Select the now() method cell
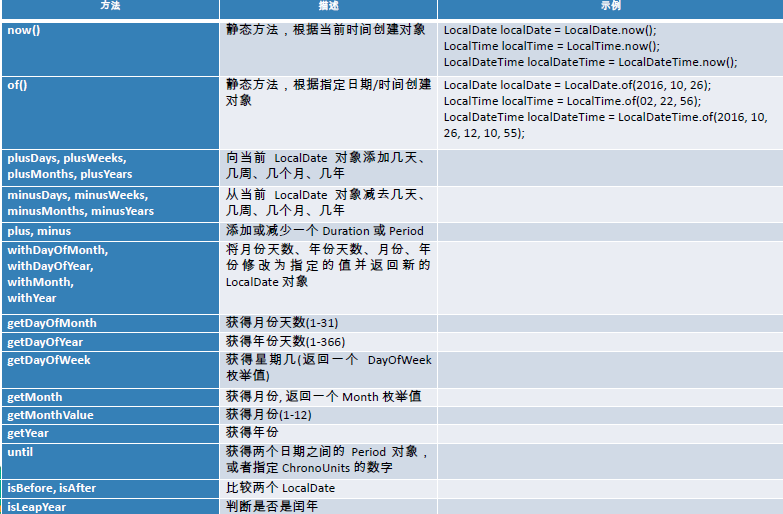Image resolution: width=783 pixels, height=514 pixels. pos(110,49)
